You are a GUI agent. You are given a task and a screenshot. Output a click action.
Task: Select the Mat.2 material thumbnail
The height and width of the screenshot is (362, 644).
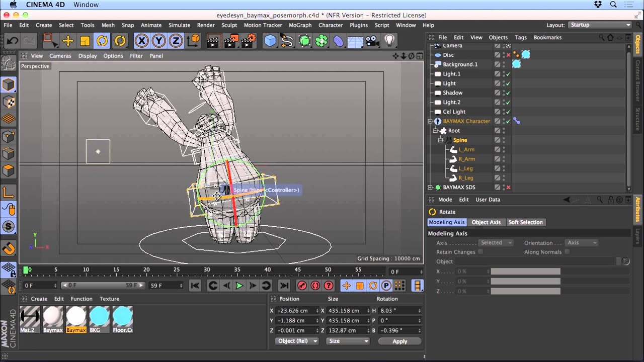(x=29, y=320)
